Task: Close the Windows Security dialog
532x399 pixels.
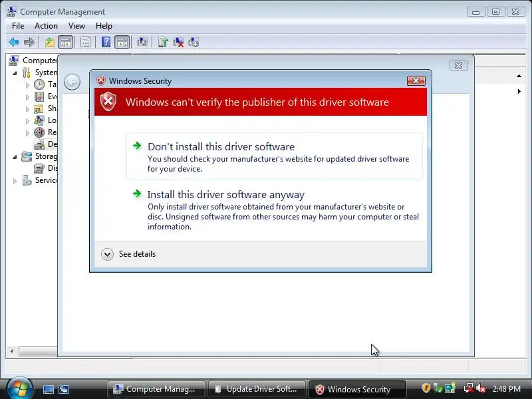Action: [416, 80]
